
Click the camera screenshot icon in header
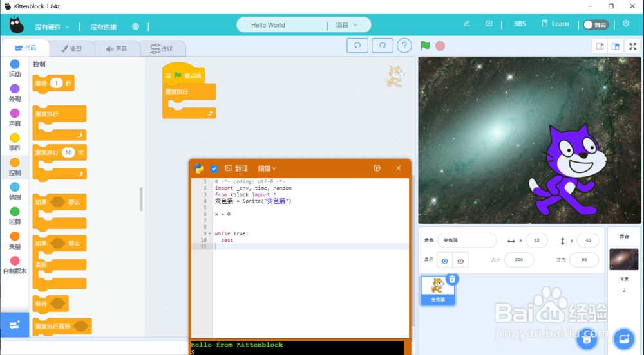(489, 23)
